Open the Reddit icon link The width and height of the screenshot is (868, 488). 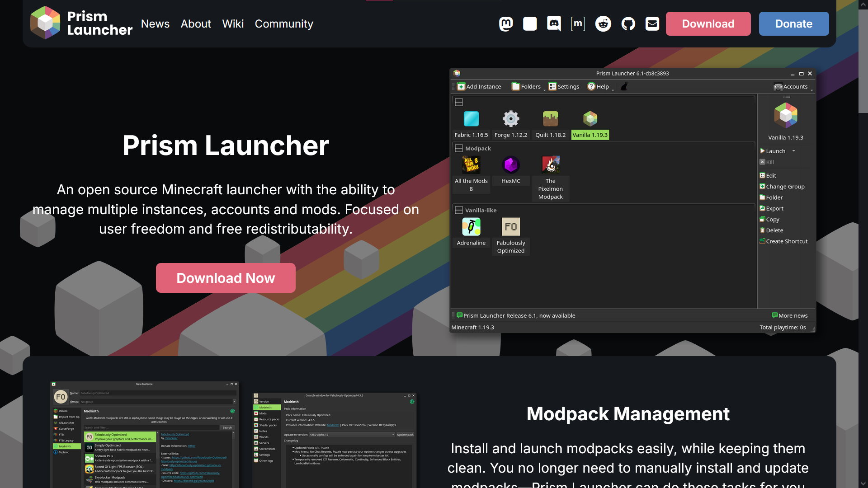(603, 24)
